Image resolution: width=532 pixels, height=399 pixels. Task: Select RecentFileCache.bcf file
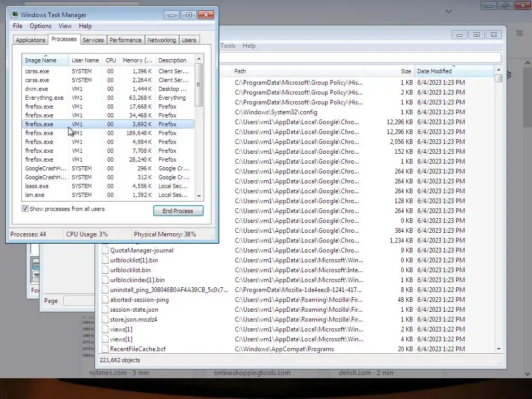[138, 349]
